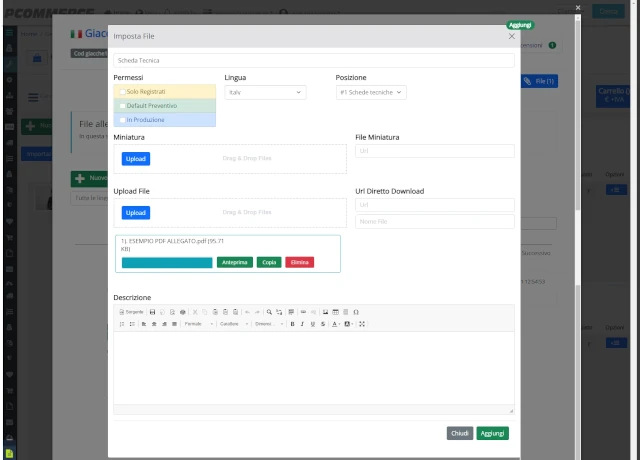Toggle bold formatting in editor
640x460 pixels.
click(x=292, y=324)
